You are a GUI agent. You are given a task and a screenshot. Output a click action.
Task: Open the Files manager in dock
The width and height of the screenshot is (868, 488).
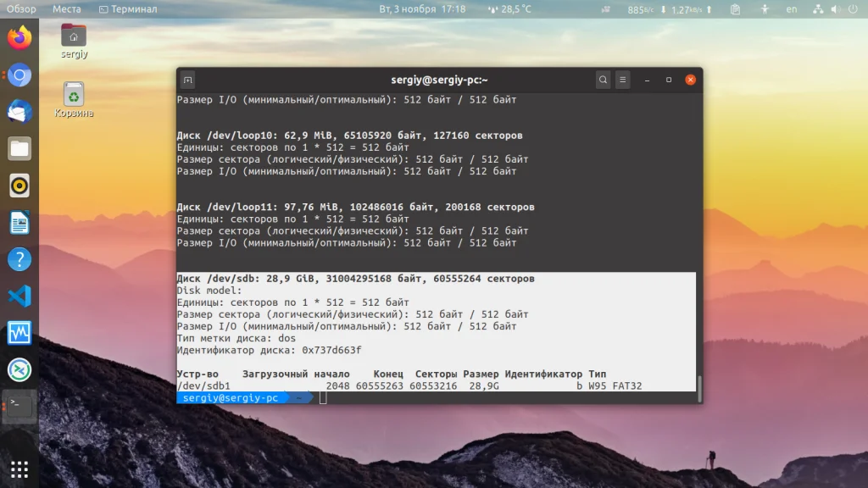point(19,148)
